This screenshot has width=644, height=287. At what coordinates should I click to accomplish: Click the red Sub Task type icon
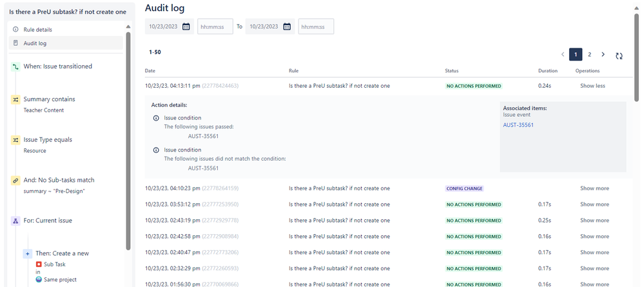pos(39,264)
